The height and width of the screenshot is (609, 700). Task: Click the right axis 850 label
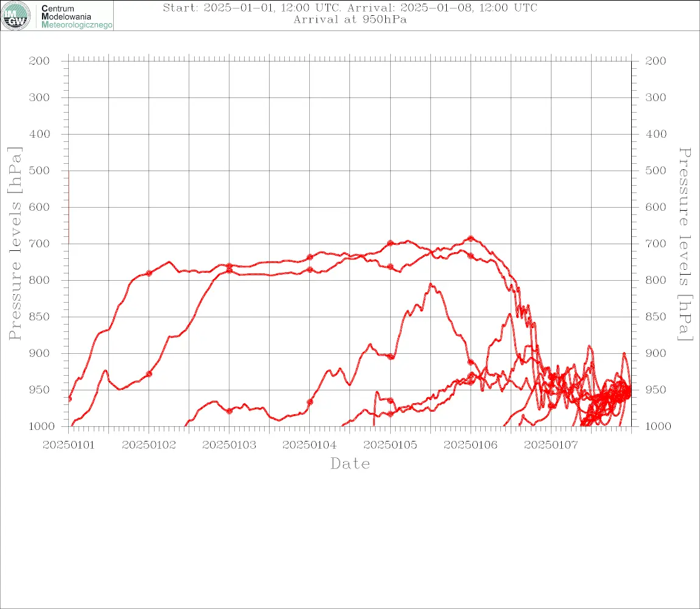pyautogui.click(x=656, y=317)
